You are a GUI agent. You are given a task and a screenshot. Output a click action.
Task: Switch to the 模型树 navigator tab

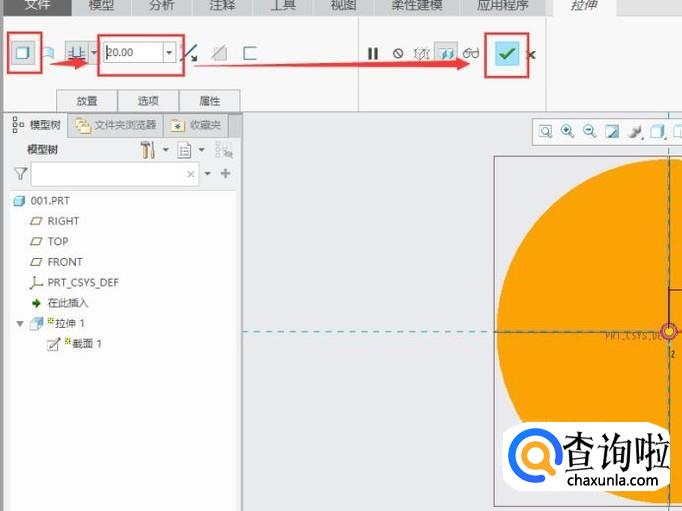click(37, 125)
